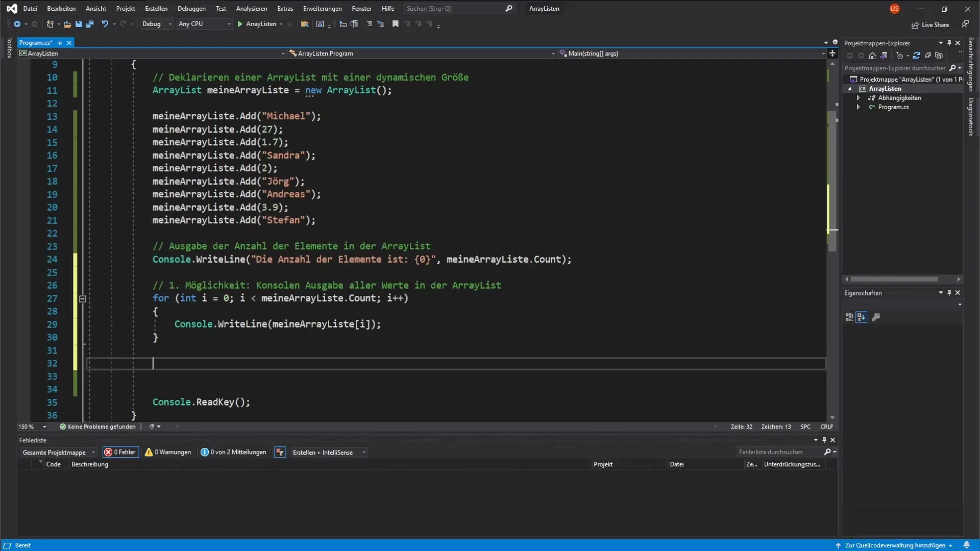980x551 pixels.
Task: Open the US user account badge
Action: click(894, 9)
